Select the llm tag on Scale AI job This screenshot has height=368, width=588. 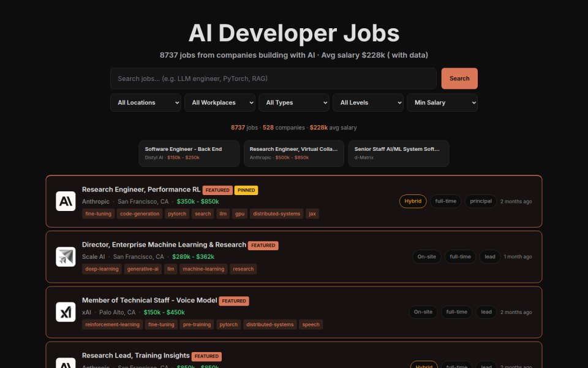[x=171, y=269]
